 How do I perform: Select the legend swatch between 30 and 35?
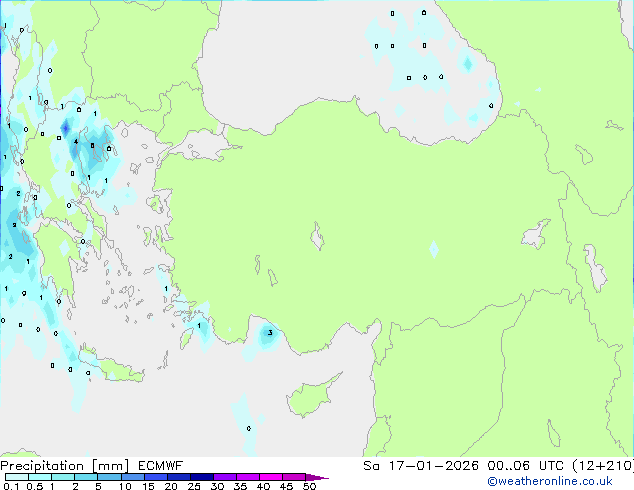(x=229, y=477)
